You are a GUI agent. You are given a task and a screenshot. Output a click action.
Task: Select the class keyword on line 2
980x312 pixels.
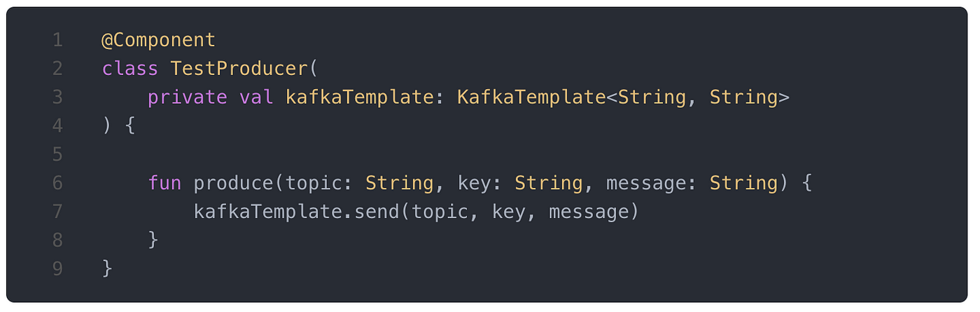click(130, 69)
